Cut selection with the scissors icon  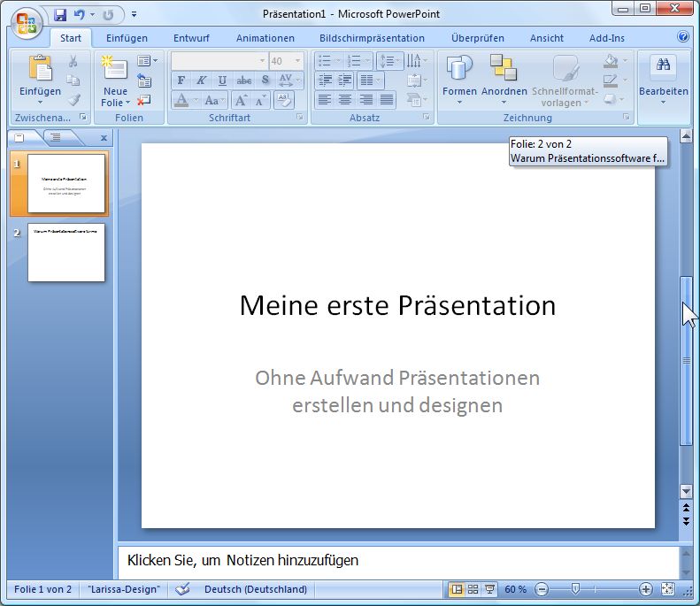click(73, 61)
